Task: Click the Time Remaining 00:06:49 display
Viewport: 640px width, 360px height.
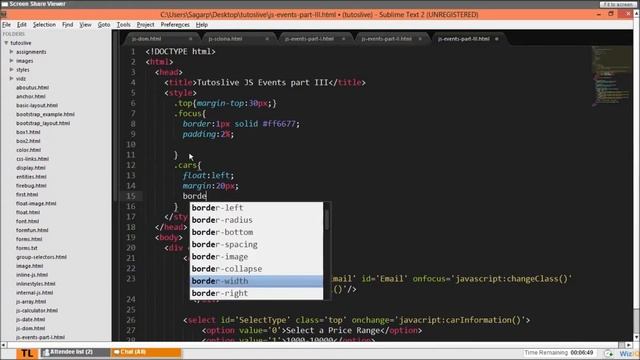Action: tap(558, 353)
